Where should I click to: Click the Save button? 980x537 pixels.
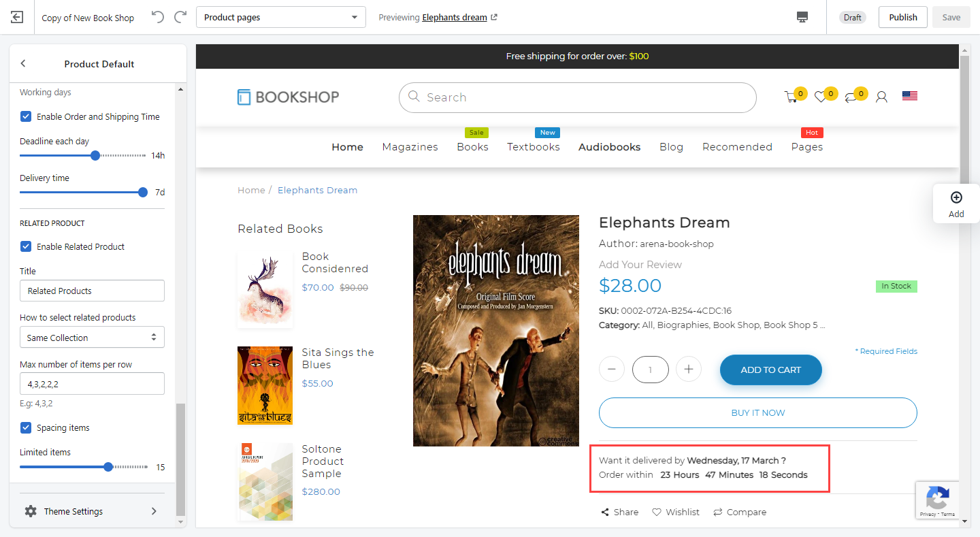coord(951,17)
